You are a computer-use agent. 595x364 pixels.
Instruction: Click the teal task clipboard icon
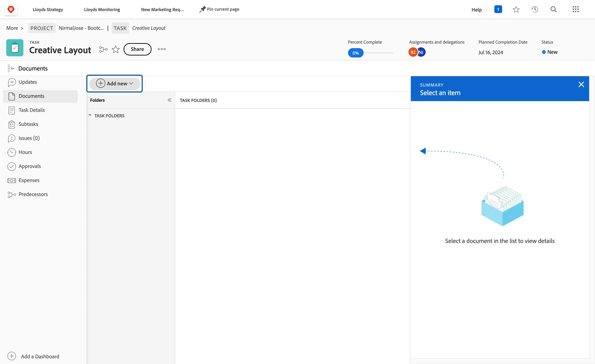(x=15, y=48)
